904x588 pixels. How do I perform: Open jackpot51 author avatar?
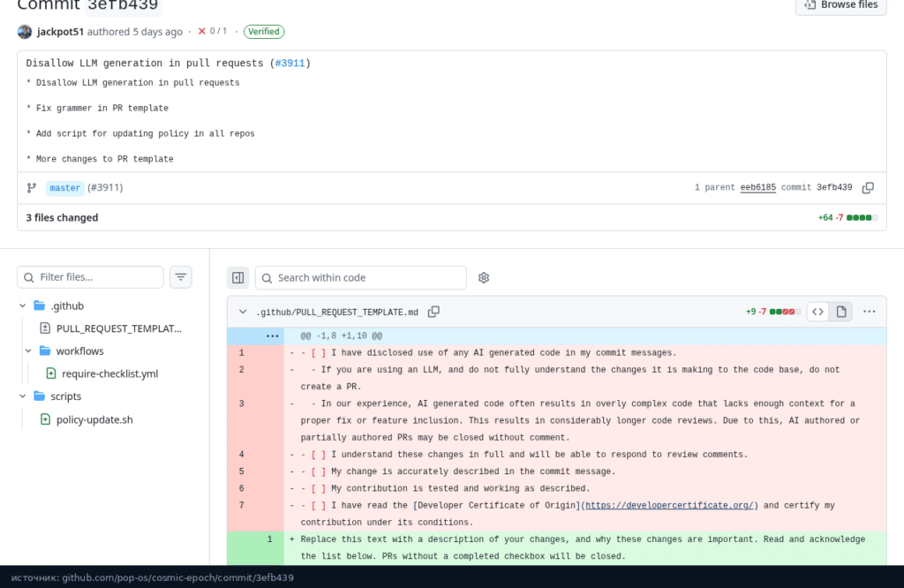(x=25, y=32)
